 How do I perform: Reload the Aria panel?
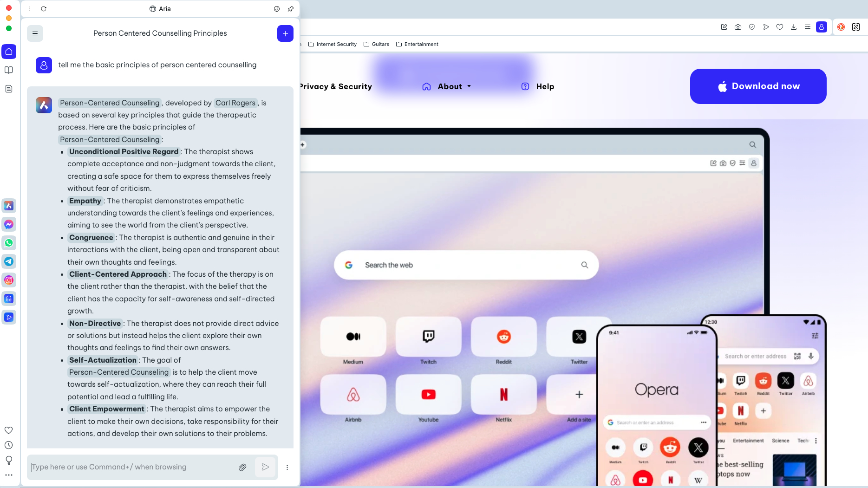click(44, 9)
